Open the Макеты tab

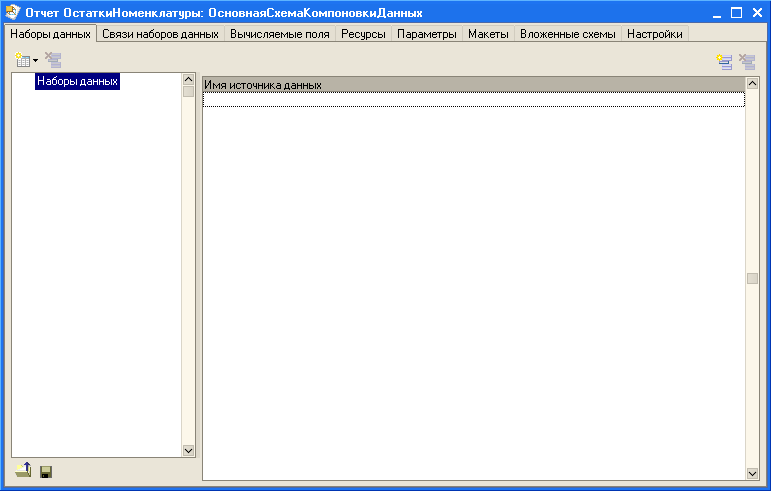coord(488,34)
